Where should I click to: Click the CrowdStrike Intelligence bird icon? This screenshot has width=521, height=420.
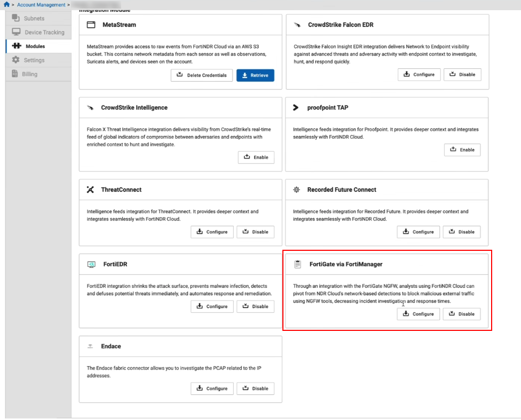coord(90,107)
